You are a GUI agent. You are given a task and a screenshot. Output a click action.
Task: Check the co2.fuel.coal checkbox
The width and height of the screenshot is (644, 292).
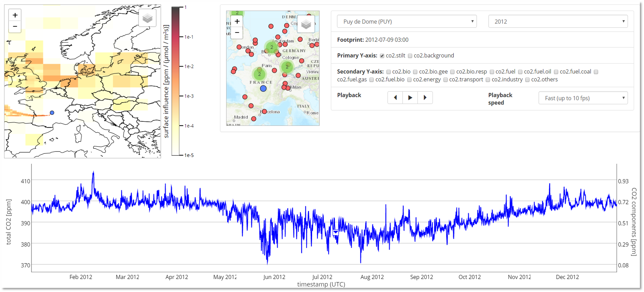556,72
